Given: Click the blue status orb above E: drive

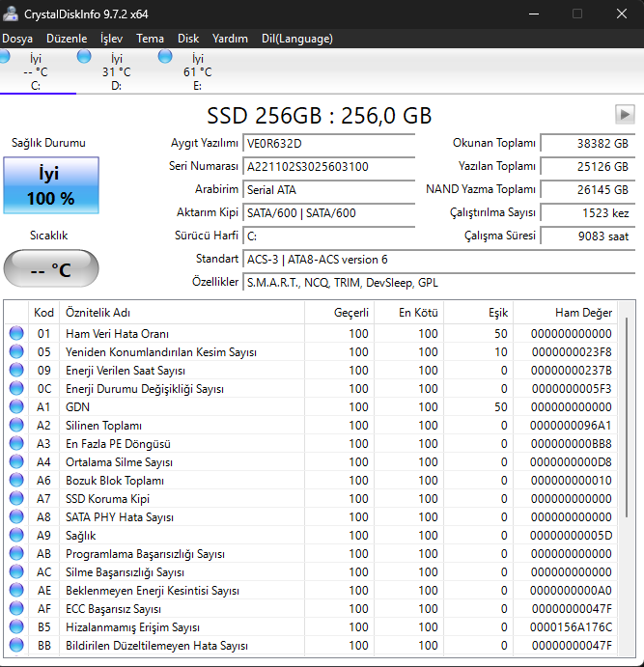Looking at the screenshot, I should pos(165,56).
